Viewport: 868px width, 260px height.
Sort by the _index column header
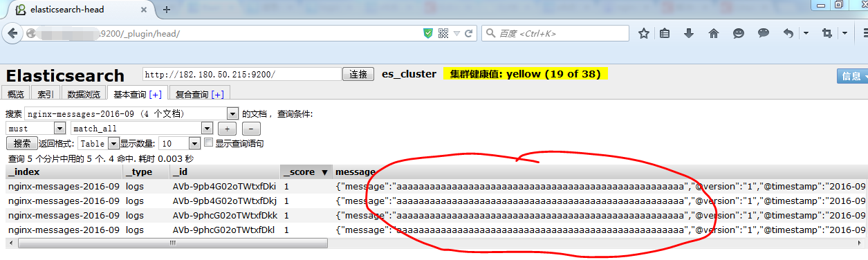click(x=64, y=172)
